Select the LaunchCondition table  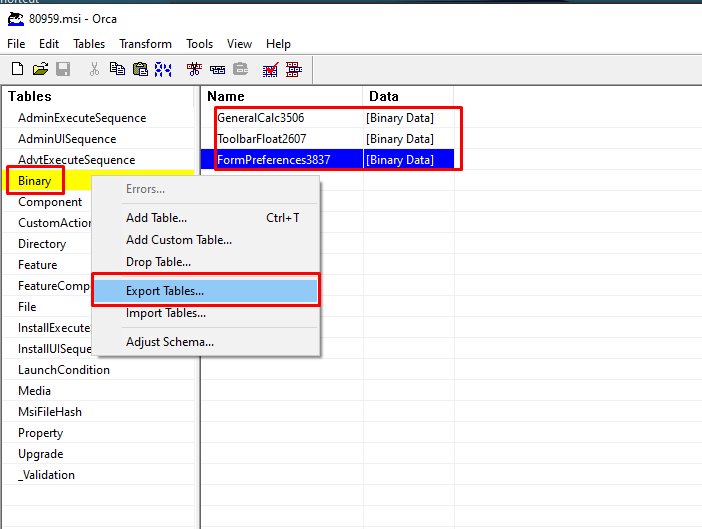coord(64,370)
